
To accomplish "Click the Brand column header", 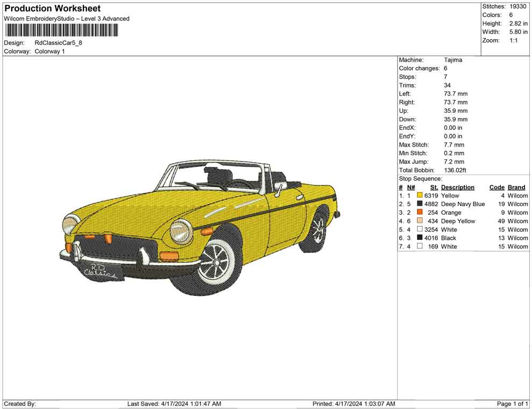I will click(516, 187).
